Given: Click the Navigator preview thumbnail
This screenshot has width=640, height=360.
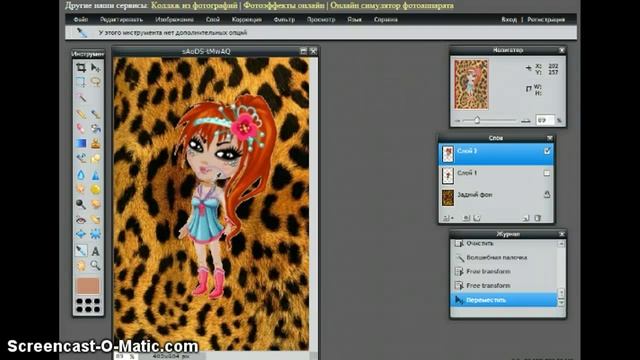Looking at the screenshot, I should [x=471, y=84].
